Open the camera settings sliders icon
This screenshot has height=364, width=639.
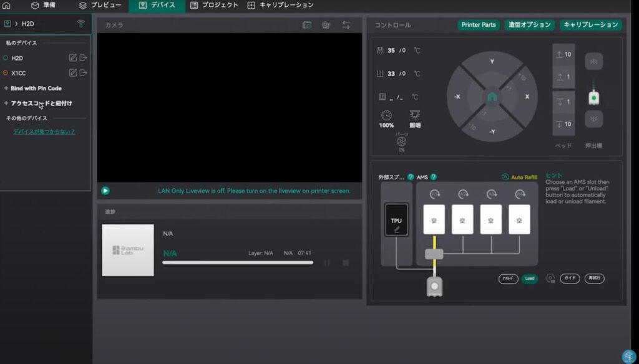click(346, 25)
